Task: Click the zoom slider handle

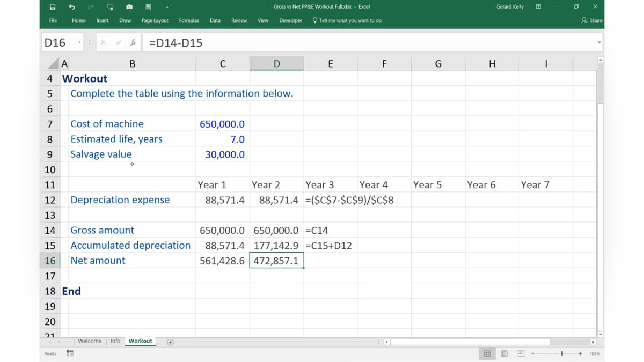Action: pyautogui.click(x=562, y=354)
